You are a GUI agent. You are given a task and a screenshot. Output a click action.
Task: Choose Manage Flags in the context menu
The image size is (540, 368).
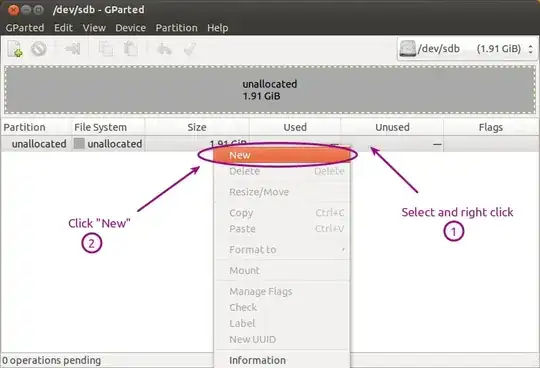[282, 291]
